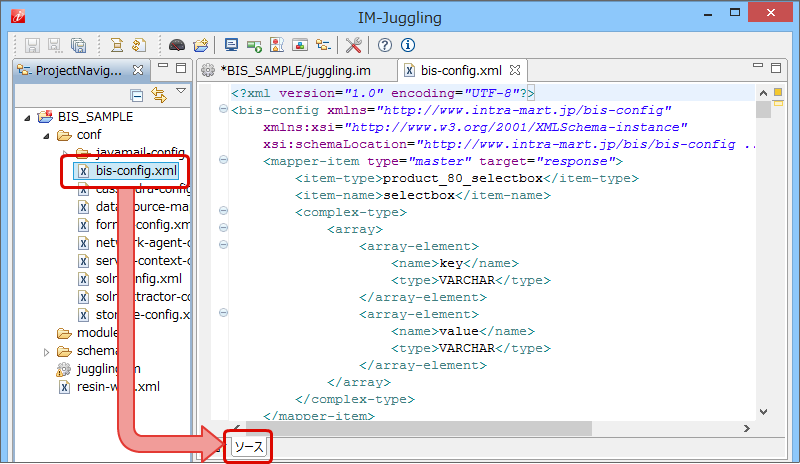The width and height of the screenshot is (800, 464).
Task: Click the speedometer gauge toolbar icon
Action: coord(177,45)
